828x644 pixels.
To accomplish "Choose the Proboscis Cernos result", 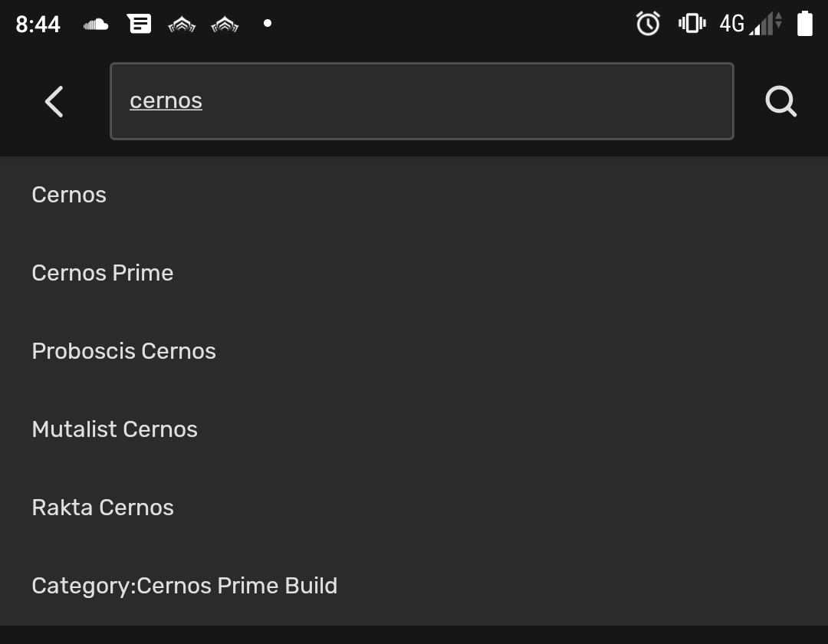I will pos(414,351).
